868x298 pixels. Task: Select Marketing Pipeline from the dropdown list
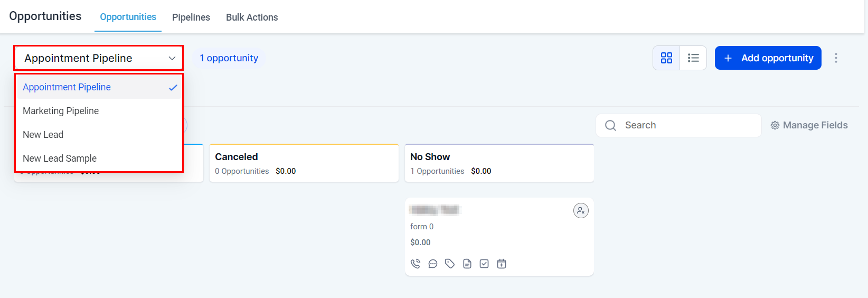[x=61, y=111]
